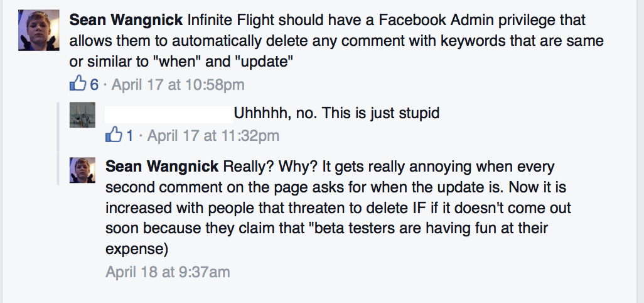Screen dimensions: 644x303
Task: Open the 'April 17 at 11:32pm' timestamp
Action: (213, 135)
